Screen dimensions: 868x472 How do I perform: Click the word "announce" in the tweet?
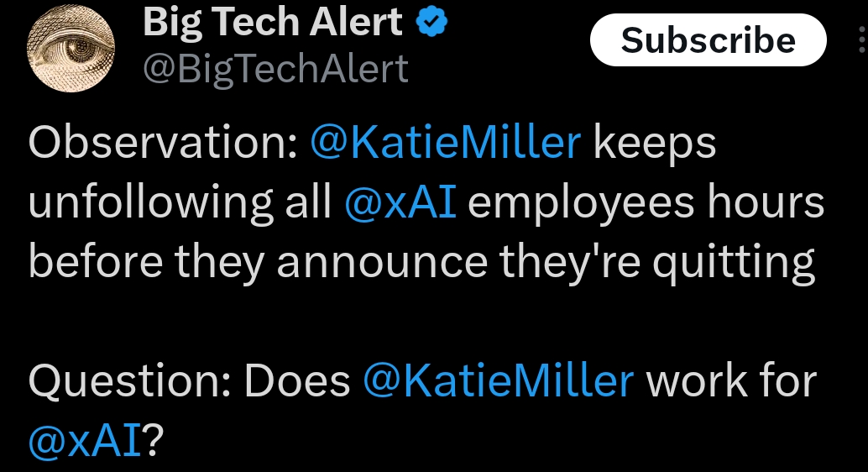382,263
